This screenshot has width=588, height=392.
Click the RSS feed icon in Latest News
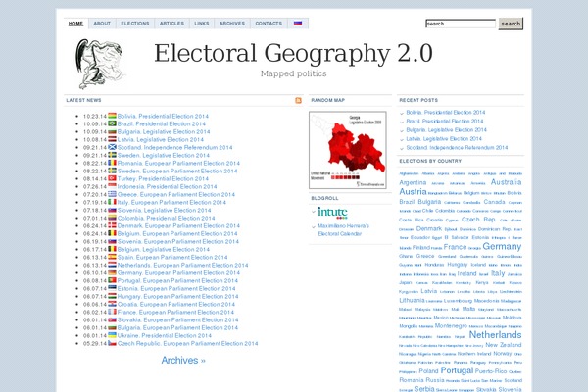(x=298, y=100)
